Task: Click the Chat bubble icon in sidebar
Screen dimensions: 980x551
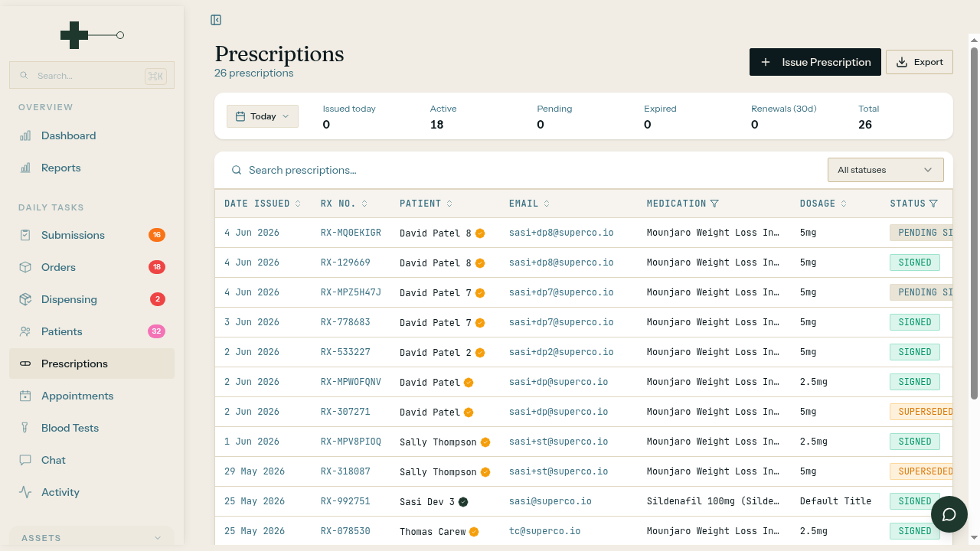Action: pos(25,460)
